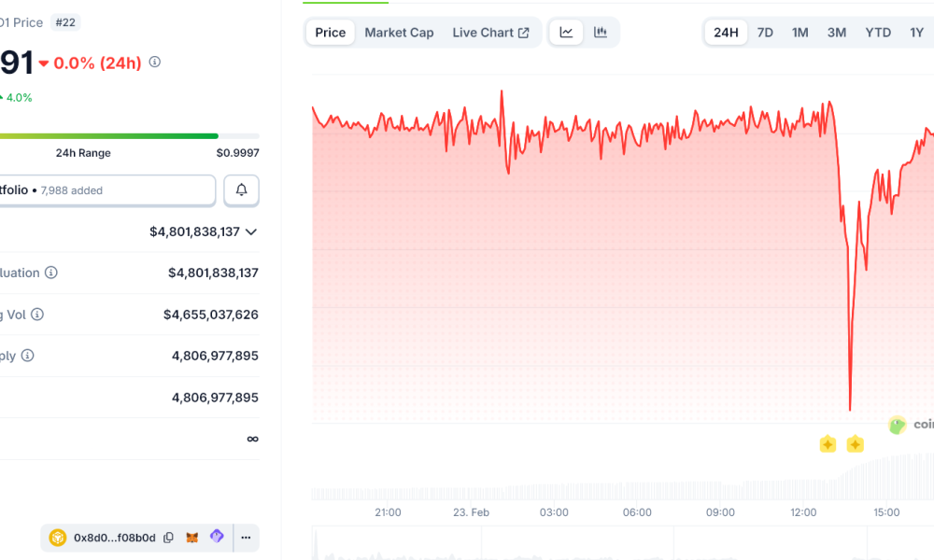The image size is (934, 560).
Task: Select the 7D timeframe tab
Action: [765, 32]
